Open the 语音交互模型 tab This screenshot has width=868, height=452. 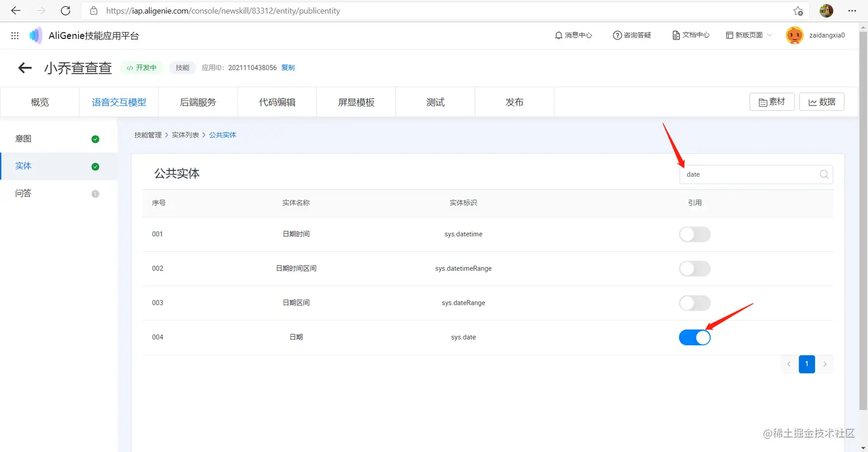119,102
